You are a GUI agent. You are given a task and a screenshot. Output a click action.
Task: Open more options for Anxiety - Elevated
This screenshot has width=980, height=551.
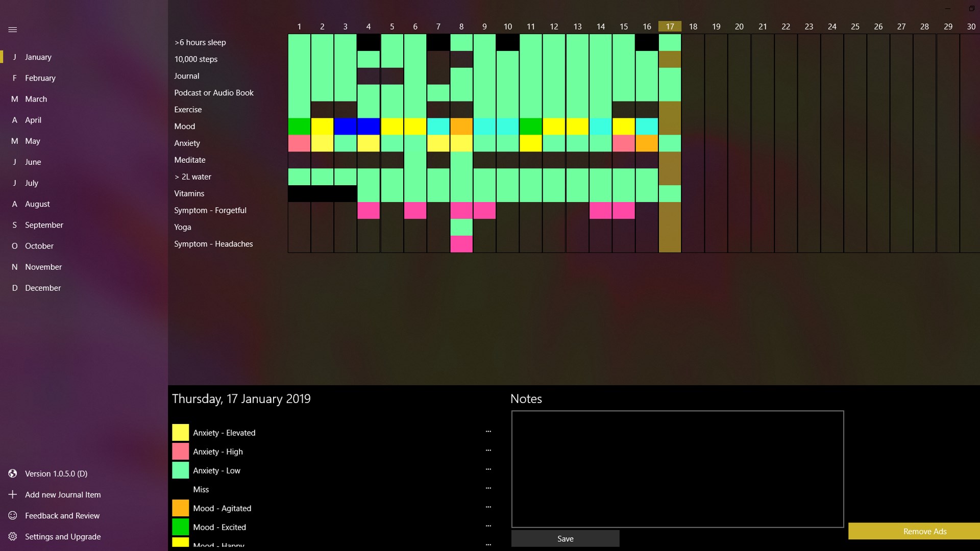pyautogui.click(x=488, y=432)
